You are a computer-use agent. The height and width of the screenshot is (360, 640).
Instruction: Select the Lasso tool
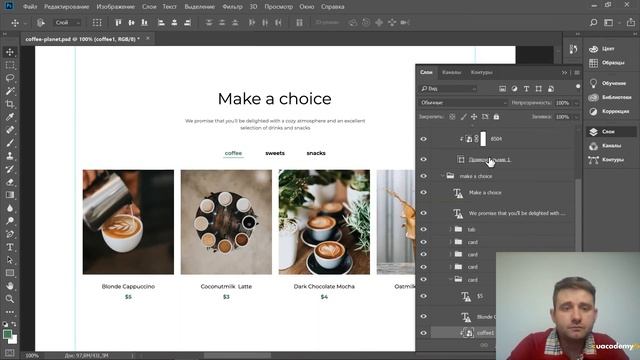coord(10,78)
